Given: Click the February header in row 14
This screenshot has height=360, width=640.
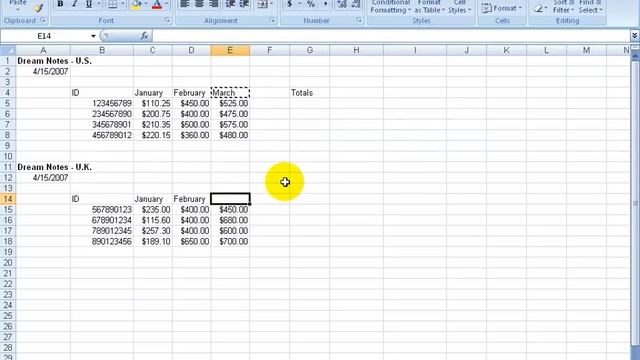Looking at the screenshot, I should coord(191,199).
